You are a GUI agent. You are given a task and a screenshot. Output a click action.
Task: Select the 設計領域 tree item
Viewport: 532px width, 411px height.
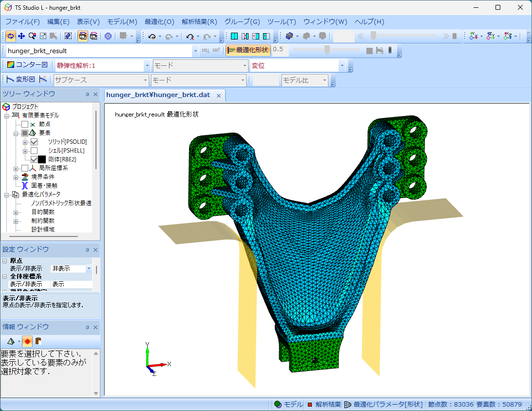43,230
